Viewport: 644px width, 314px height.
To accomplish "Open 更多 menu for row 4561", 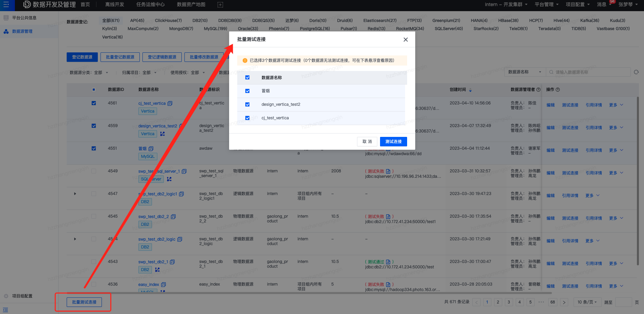I will pyautogui.click(x=616, y=105).
